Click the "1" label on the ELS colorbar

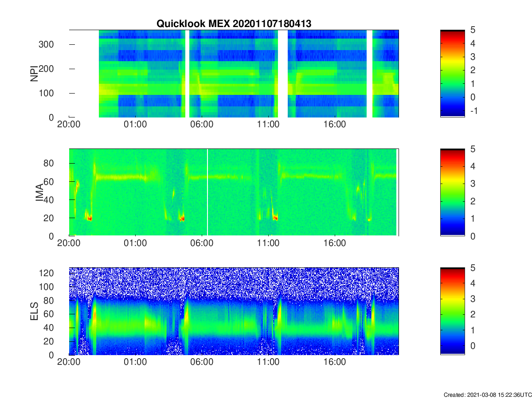[473, 330]
